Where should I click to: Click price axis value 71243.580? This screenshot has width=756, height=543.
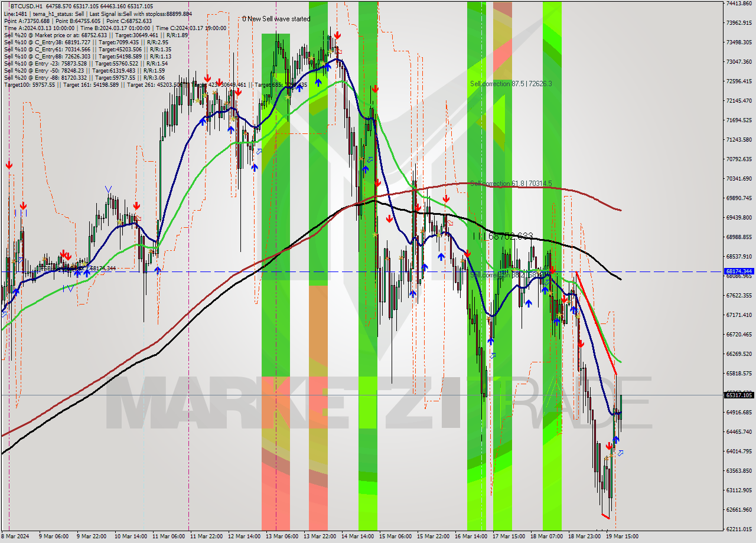[738, 139]
